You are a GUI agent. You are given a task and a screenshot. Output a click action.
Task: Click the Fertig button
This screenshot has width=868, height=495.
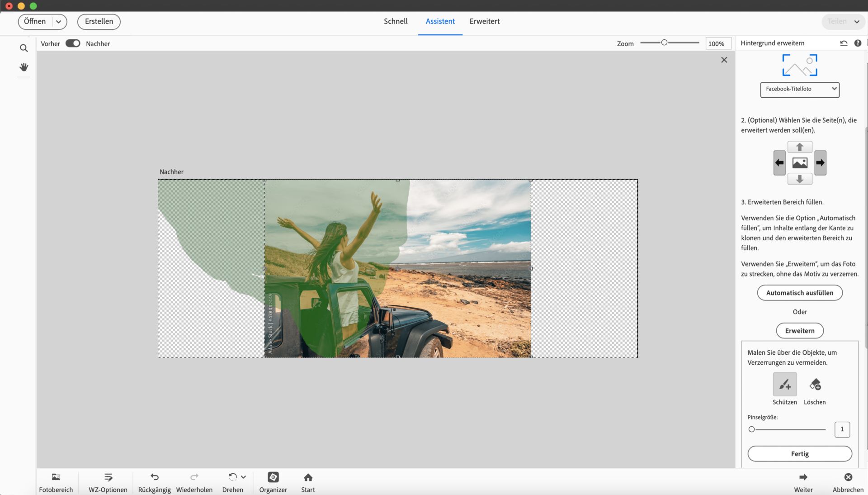[x=799, y=454]
